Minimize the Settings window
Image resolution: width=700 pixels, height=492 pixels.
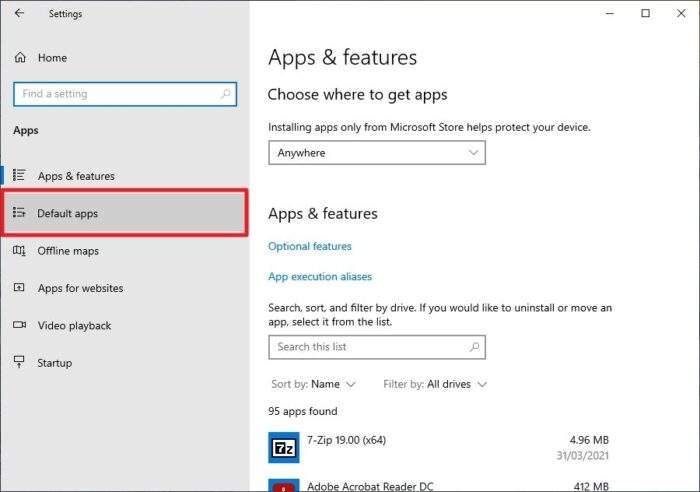coord(610,13)
